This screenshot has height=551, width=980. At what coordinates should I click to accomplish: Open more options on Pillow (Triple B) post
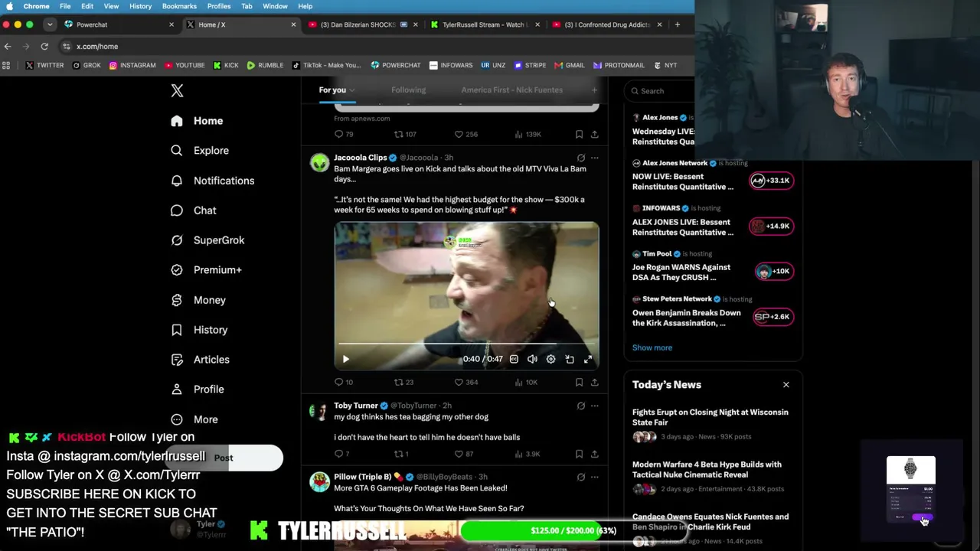point(594,477)
